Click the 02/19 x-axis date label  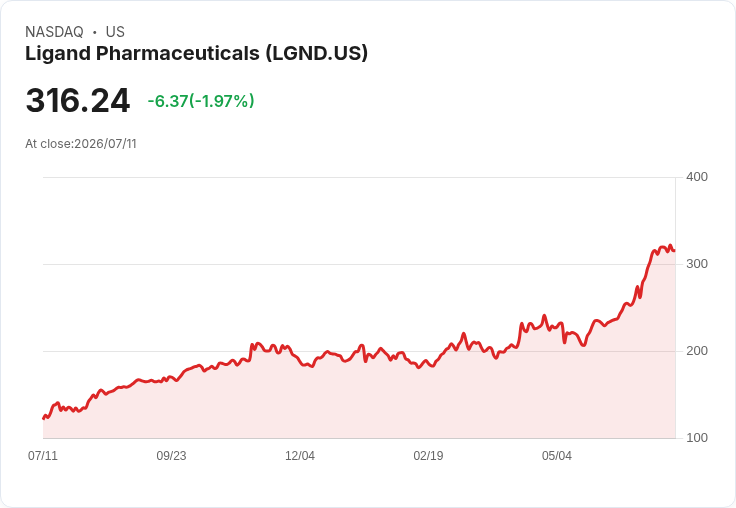(428, 456)
